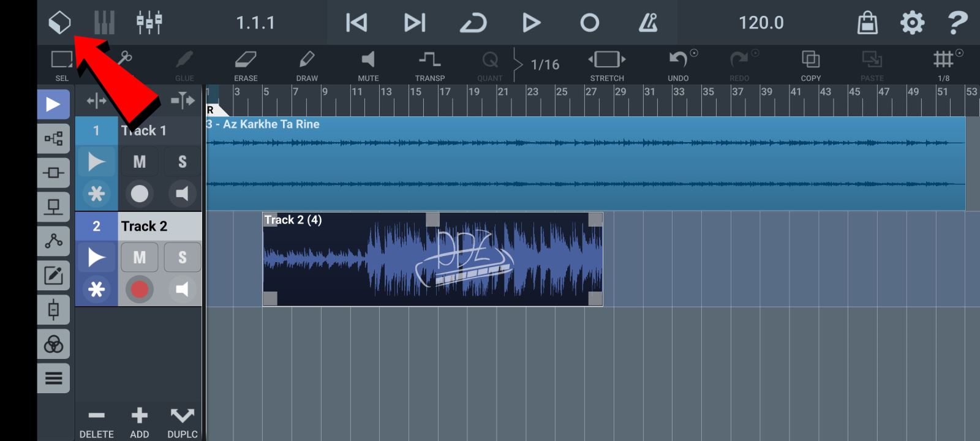980x441 pixels.
Task: Toggle loop cycle mode
Action: (473, 23)
